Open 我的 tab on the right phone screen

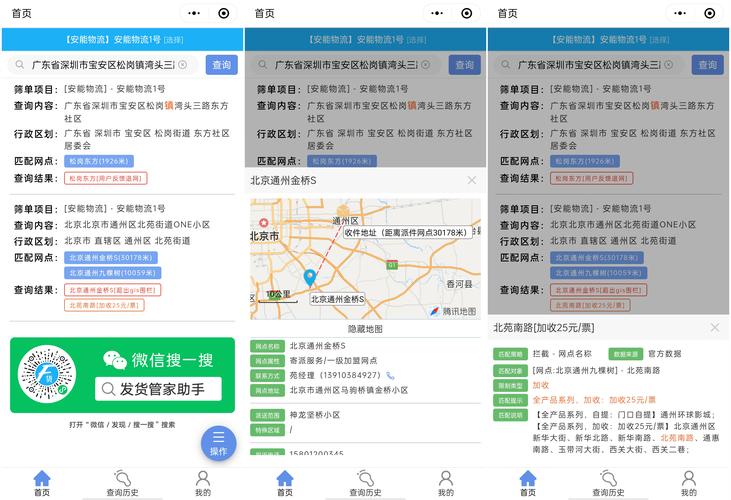tap(689, 483)
